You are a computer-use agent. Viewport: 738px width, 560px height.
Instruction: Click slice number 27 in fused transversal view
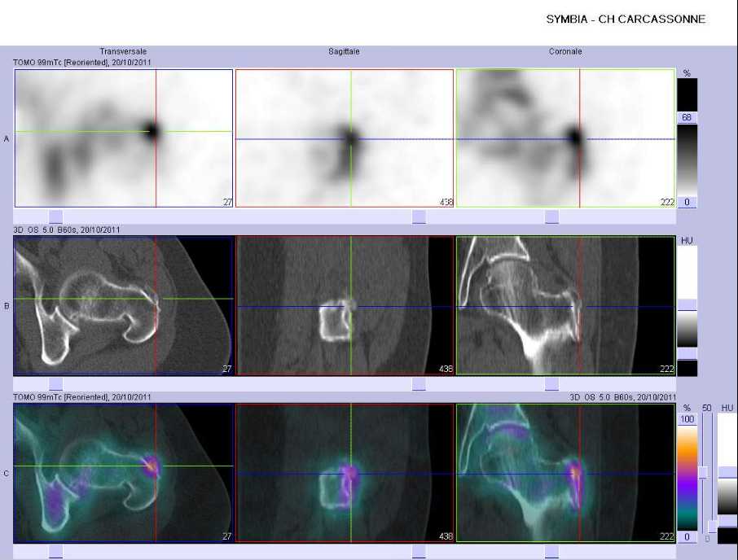tap(227, 536)
